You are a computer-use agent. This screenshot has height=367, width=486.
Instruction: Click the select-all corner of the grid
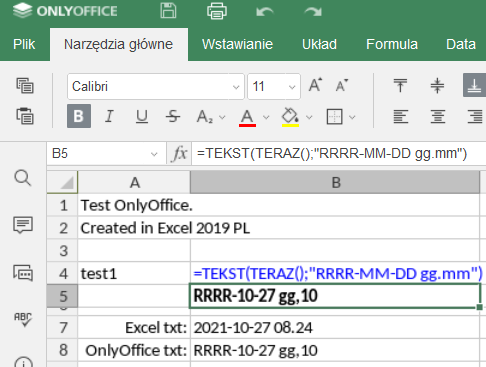coord(62,182)
